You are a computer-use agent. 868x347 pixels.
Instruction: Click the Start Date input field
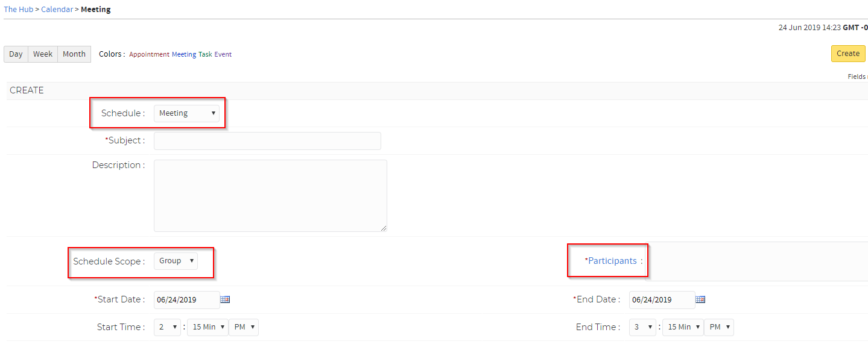(186, 299)
